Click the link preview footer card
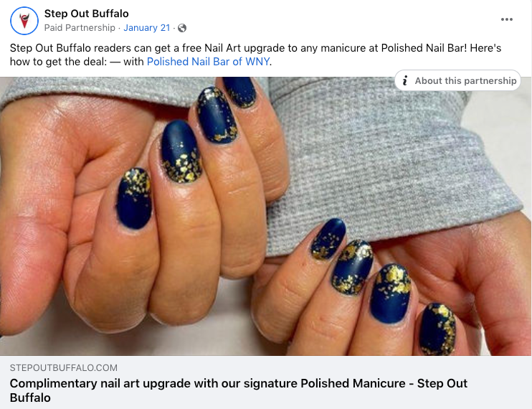 [x=266, y=382]
